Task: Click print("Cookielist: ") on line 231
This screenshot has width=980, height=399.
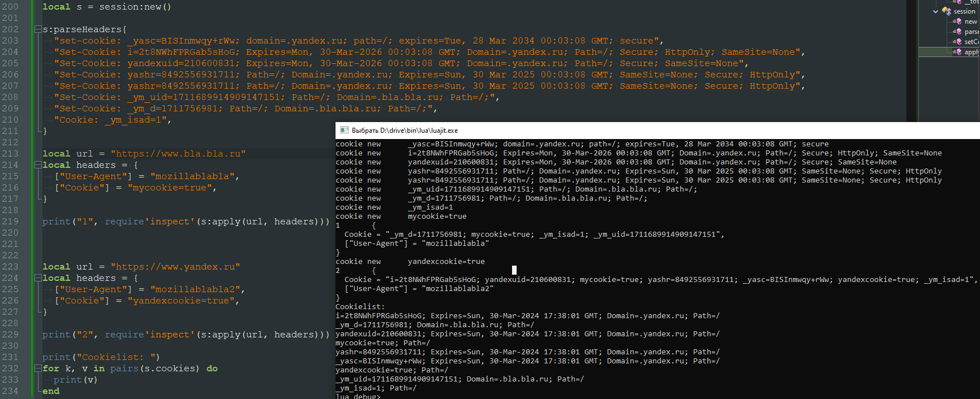Action: click(x=101, y=357)
